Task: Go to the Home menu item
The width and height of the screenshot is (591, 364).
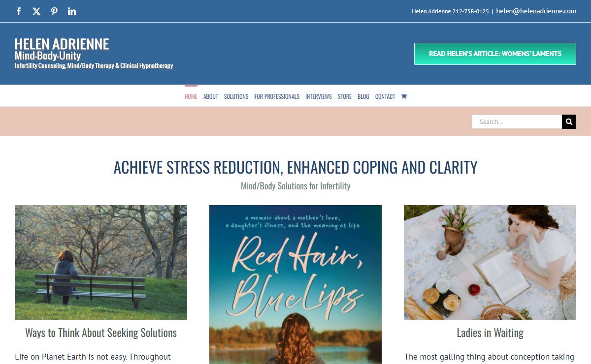Action: tap(191, 96)
